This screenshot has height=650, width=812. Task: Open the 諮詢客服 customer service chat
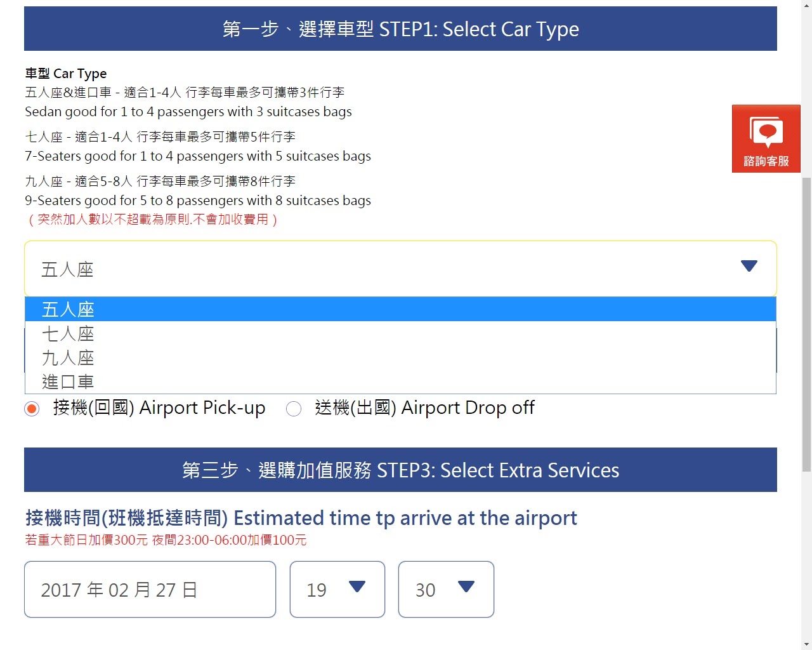[766, 138]
